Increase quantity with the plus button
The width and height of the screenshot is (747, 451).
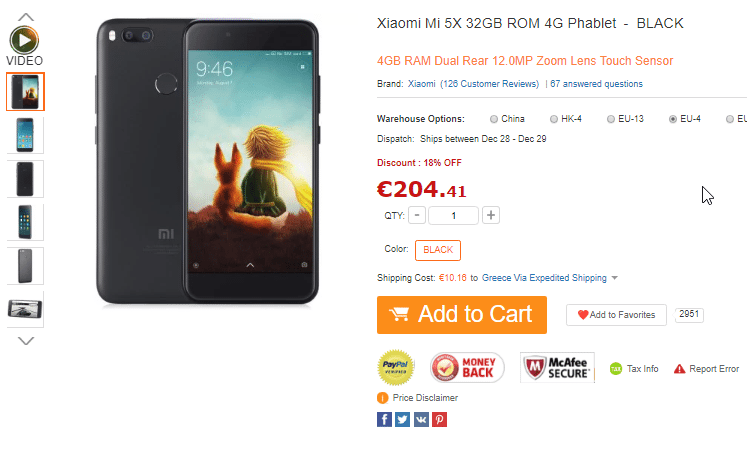coord(491,215)
